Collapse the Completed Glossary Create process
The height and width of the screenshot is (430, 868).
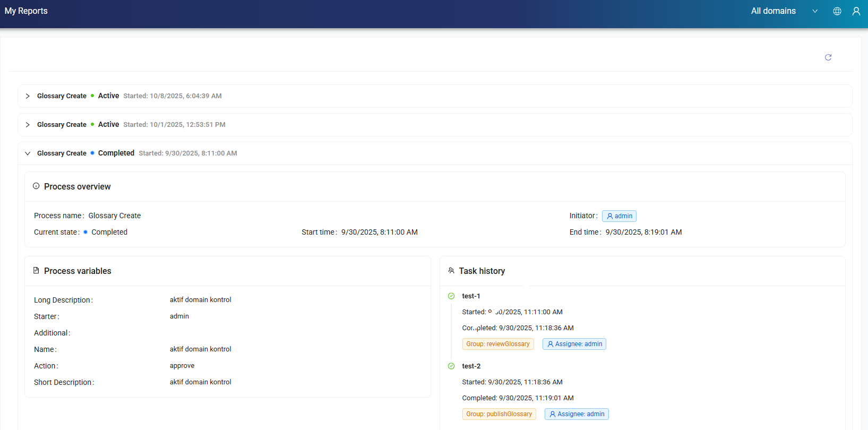pyautogui.click(x=28, y=153)
